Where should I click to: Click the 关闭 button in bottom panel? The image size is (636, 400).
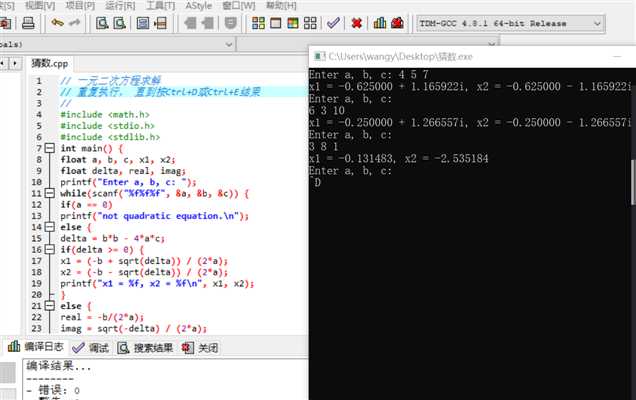200,348
